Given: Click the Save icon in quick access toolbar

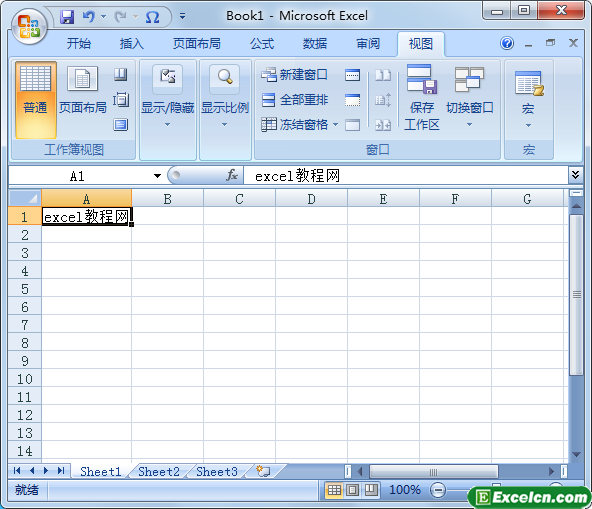Looking at the screenshot, I should tap(67, 17).
